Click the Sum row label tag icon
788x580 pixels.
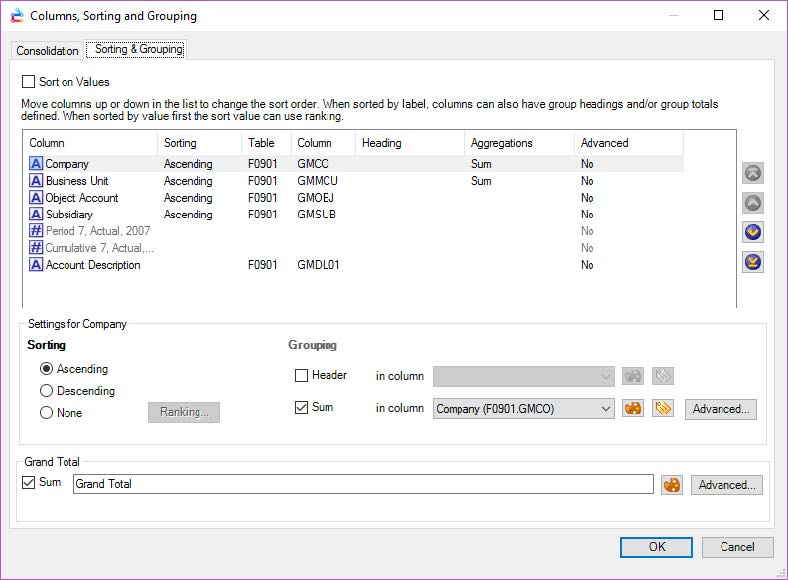click(662, 408)
